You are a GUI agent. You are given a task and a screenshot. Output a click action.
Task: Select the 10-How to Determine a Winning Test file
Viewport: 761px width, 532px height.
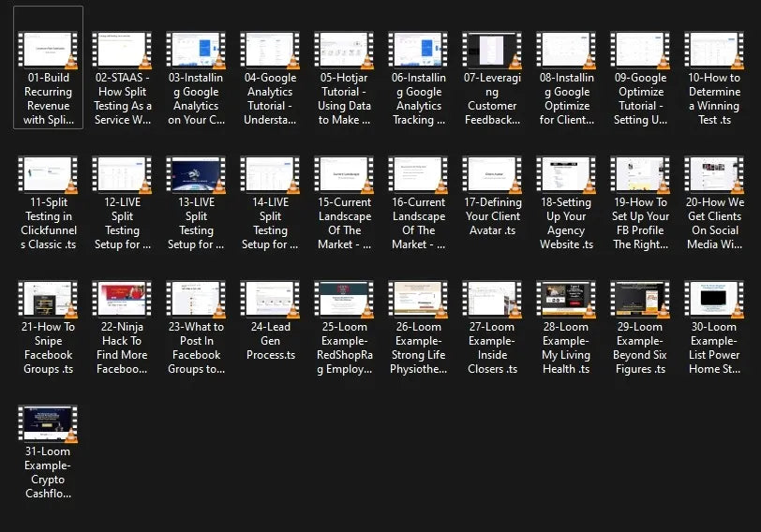tap(714, 51)
